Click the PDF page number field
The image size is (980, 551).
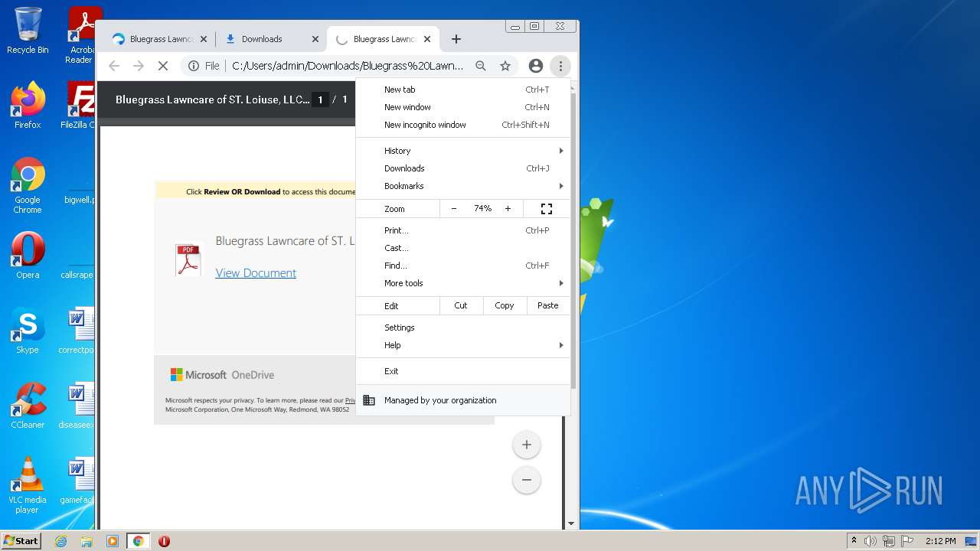pos(320,99)
